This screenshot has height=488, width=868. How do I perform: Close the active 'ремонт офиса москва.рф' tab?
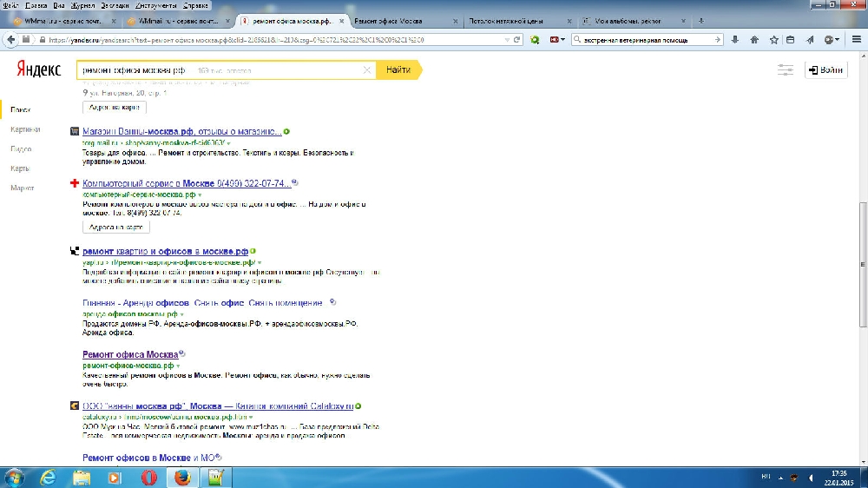[x=341, y=21]
